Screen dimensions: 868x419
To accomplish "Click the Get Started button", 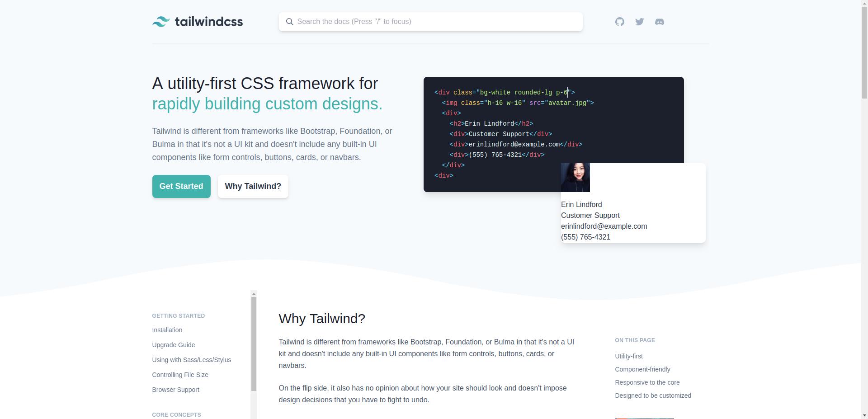I will 181,186.
